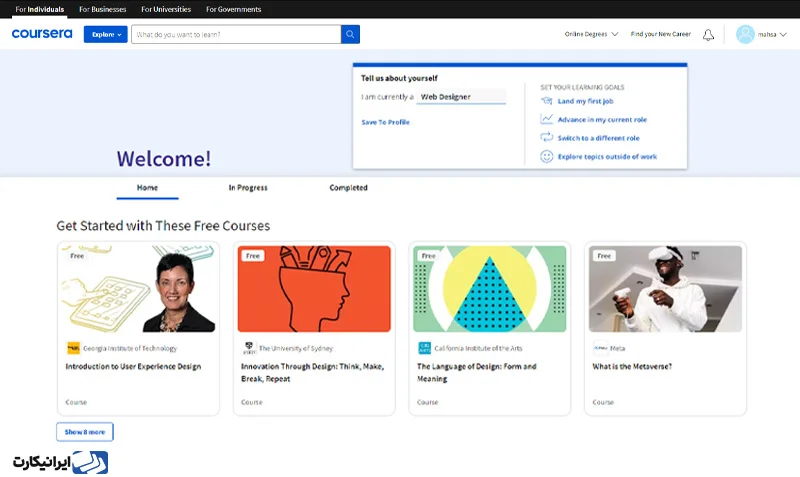Select the In Progress tab
Viewport: 800px width, 477px height.
point(248,188)
